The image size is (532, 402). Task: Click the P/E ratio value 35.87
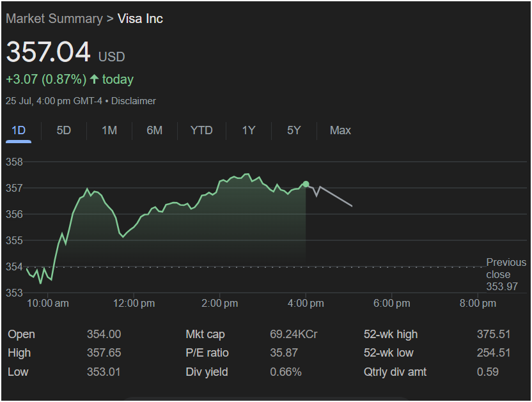[284, 353]
